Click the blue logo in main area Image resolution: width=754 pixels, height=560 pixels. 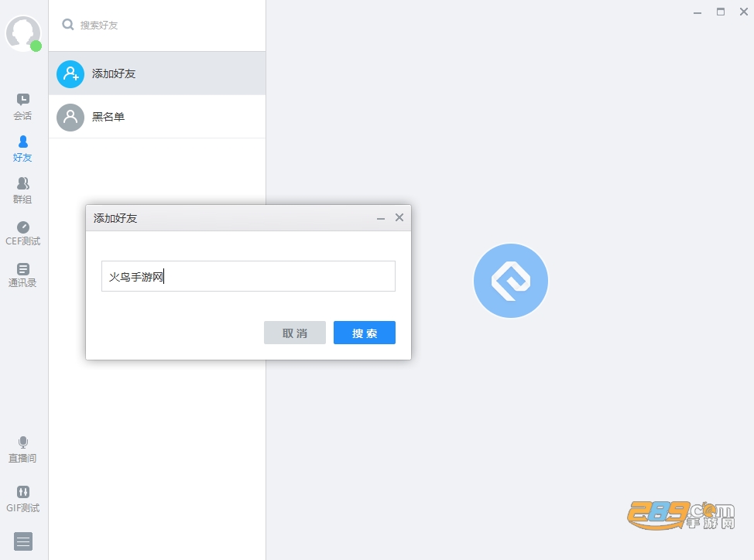(x=511, y=281)
